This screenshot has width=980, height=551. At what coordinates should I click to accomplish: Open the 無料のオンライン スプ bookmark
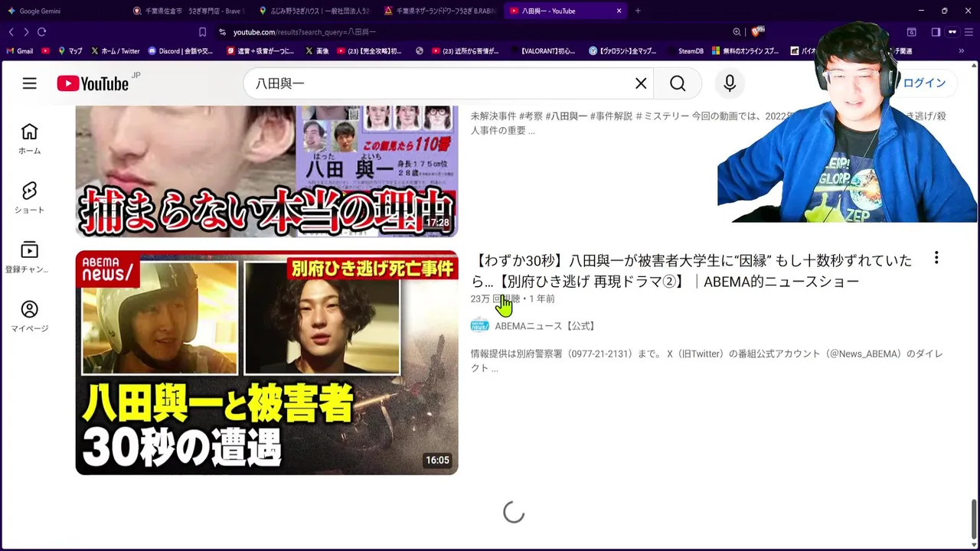pos(745,51)
